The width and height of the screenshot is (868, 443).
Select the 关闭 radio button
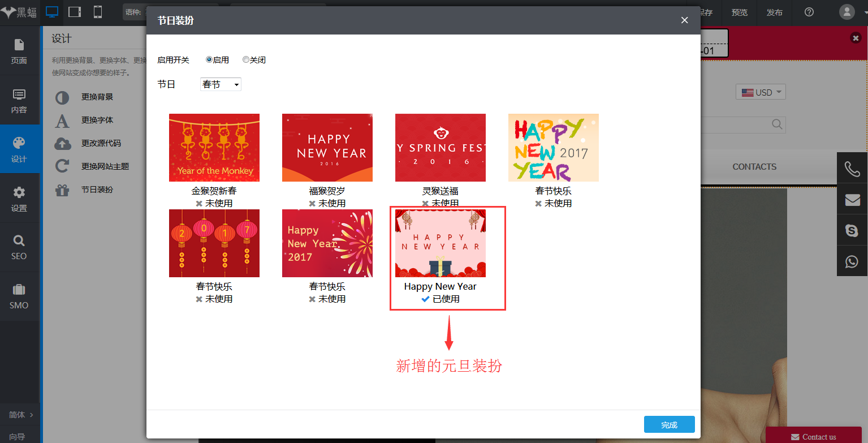point(246,59)
